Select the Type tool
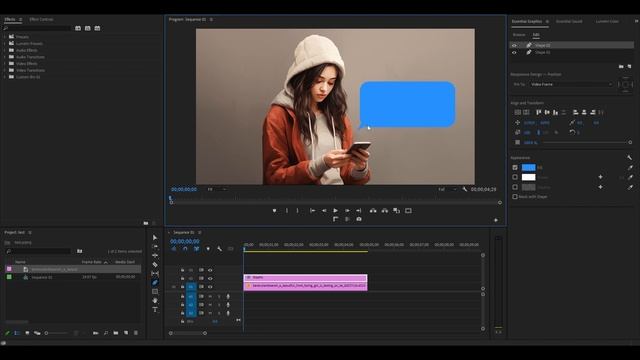Viewport: 640px width, 360px height. [155, 310]
